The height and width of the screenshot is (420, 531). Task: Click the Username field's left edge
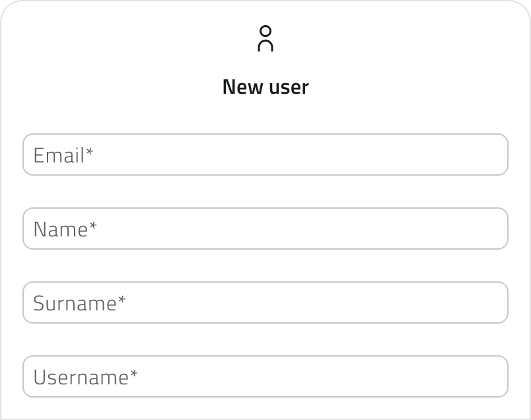(x=24, y=376)
